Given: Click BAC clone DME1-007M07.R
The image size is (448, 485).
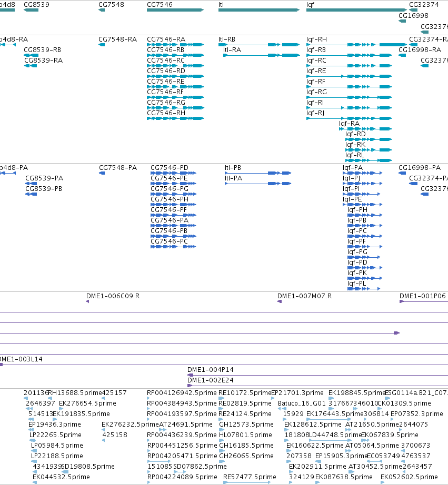Looking at the screenshot, I should [279, 301].
